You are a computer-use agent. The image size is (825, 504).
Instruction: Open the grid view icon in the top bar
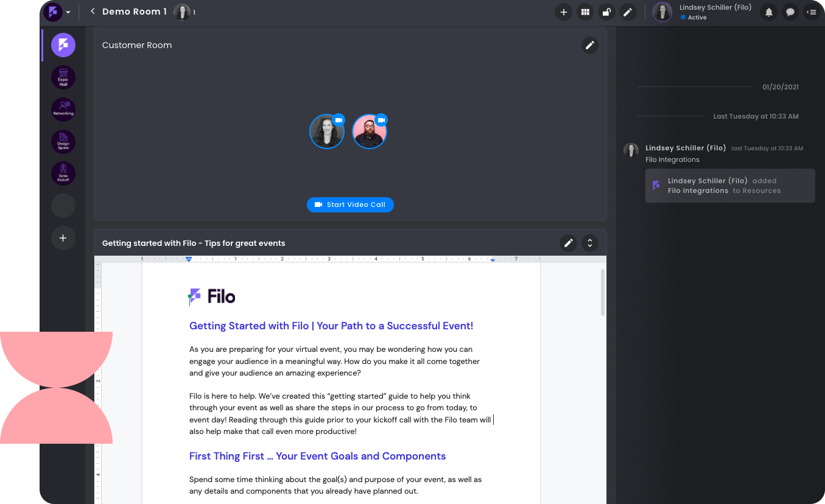585,12
